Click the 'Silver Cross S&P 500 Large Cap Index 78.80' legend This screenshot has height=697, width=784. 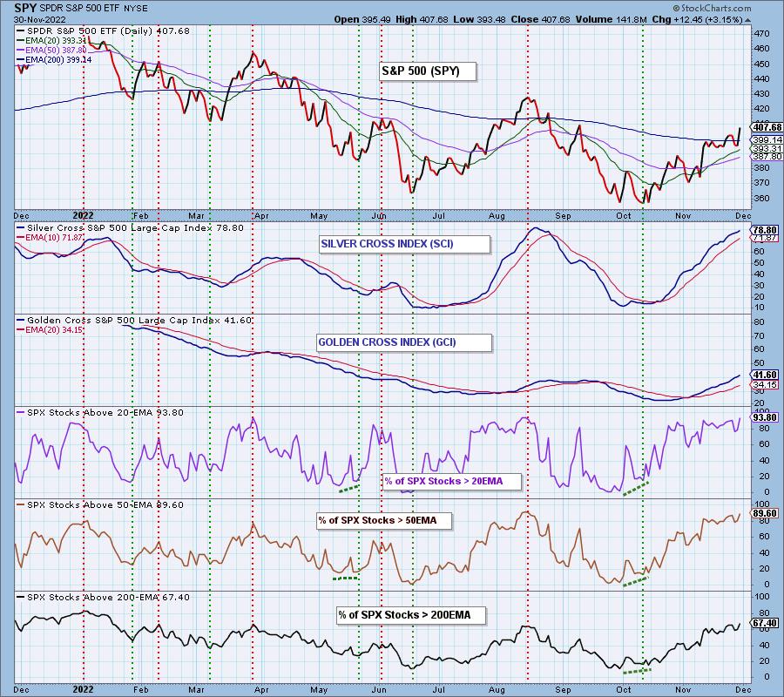point(131,228)
